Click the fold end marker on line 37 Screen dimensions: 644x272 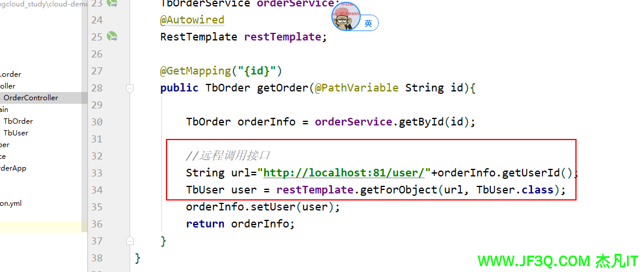(x=130, y=240)
